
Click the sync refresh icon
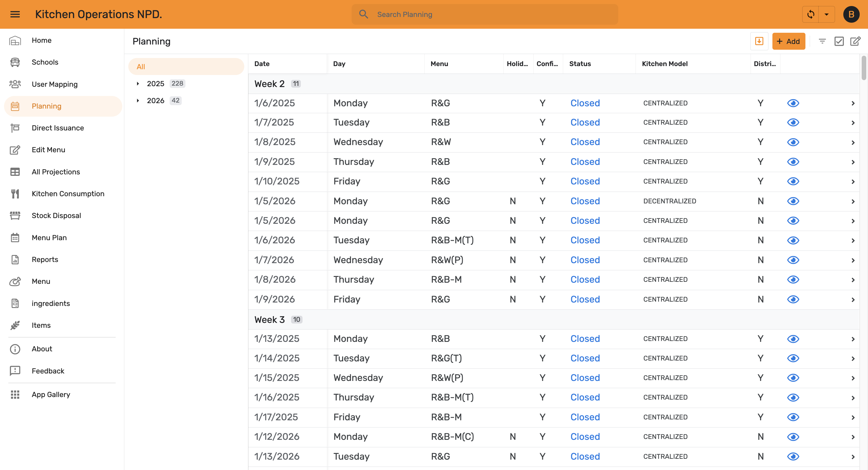[x=811, y=14]
